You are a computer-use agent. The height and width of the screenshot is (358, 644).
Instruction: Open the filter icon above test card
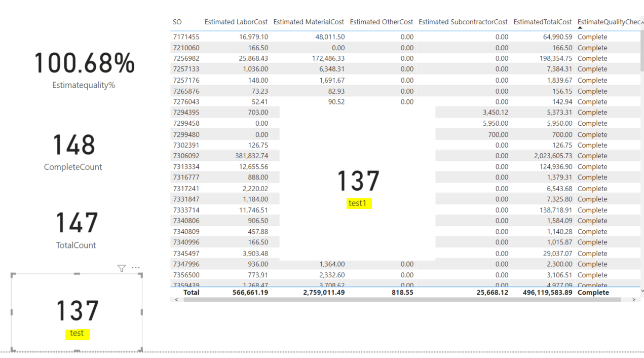[122, 268]
